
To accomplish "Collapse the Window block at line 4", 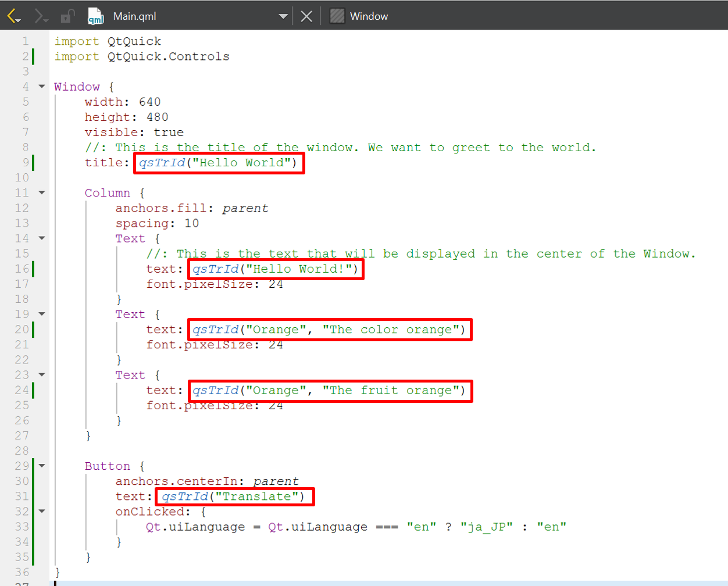I will [x=42, y=87].
